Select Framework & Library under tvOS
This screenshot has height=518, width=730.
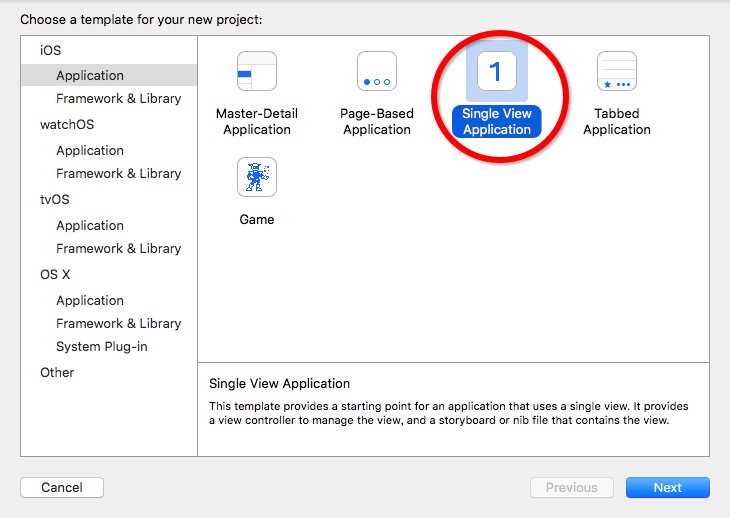coord(118,249)
